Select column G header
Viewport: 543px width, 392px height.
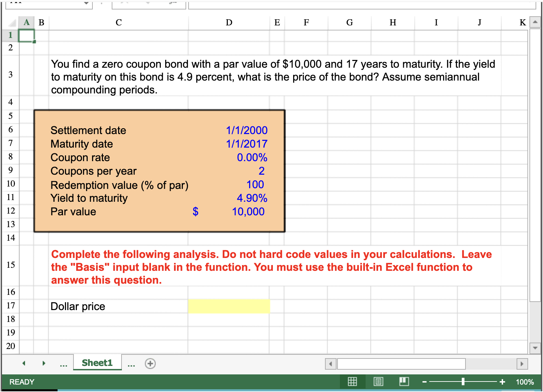click(349, 23)
